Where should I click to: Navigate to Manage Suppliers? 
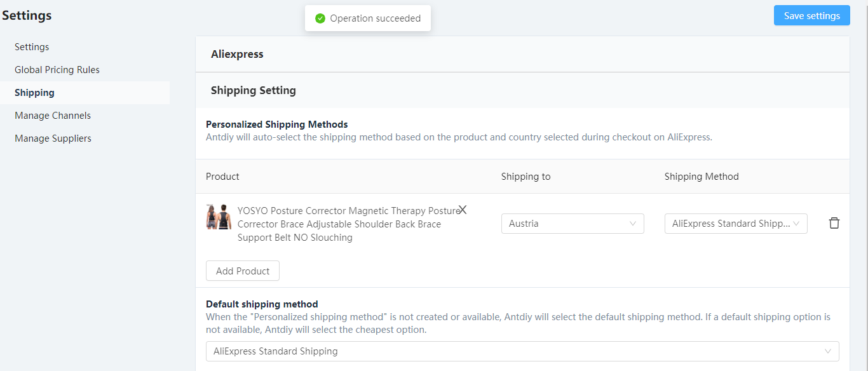click(53, 138)
